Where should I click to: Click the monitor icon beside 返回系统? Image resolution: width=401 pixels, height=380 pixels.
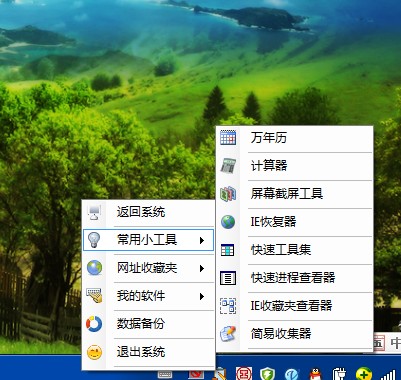94,212
